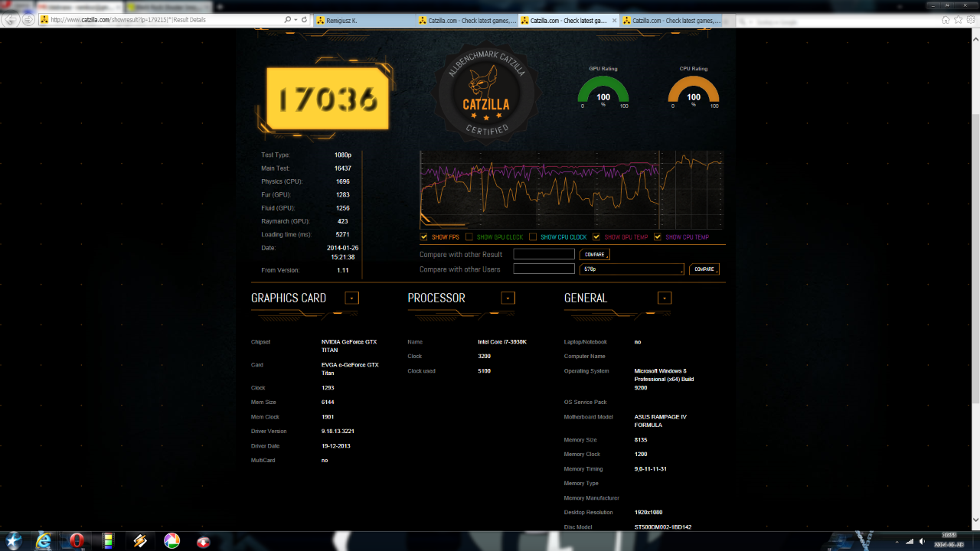Click COMPARE button next to 576p dropdown

pyautogui.click(x=704, y=269)
